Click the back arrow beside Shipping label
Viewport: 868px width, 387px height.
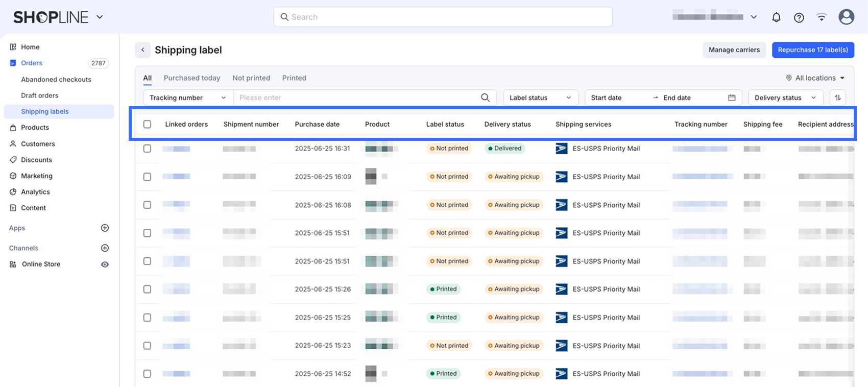click(x=143, y=50)
